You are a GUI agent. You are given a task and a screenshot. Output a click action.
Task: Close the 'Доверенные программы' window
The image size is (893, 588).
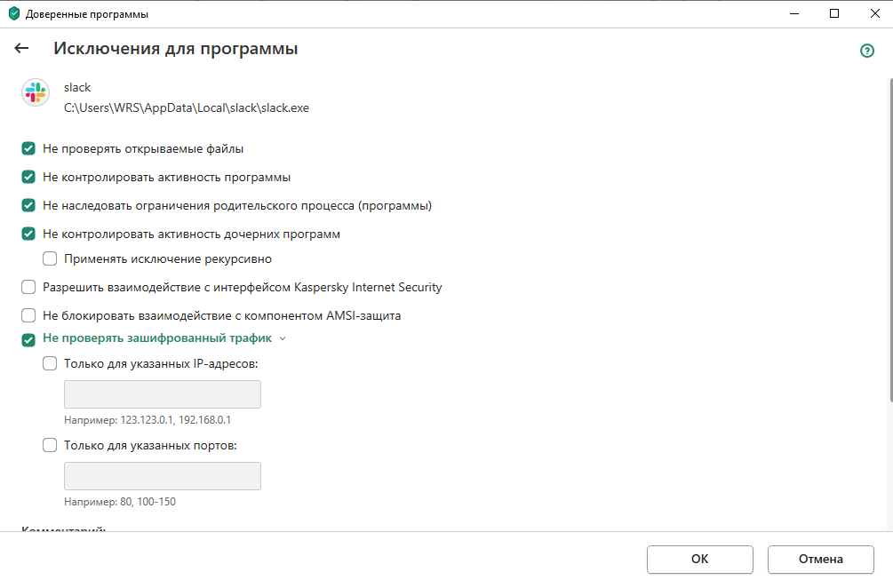(874, 13)
